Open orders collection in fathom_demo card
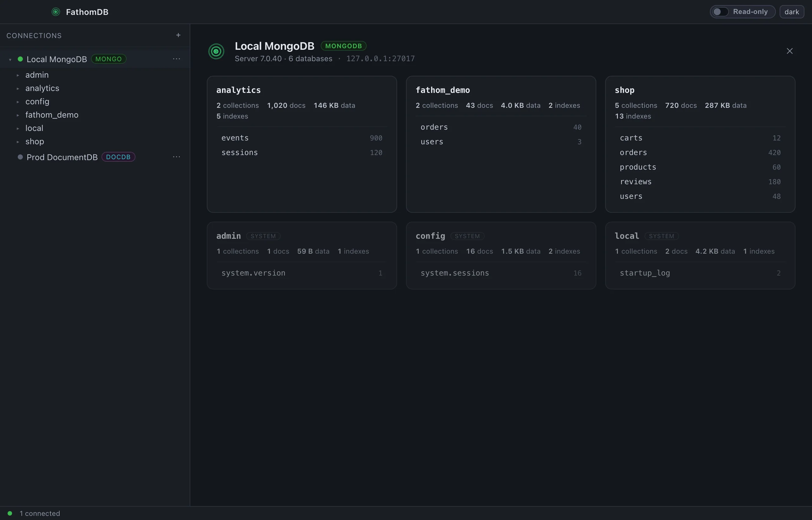 pyautogui.click(x=501, y=127)
